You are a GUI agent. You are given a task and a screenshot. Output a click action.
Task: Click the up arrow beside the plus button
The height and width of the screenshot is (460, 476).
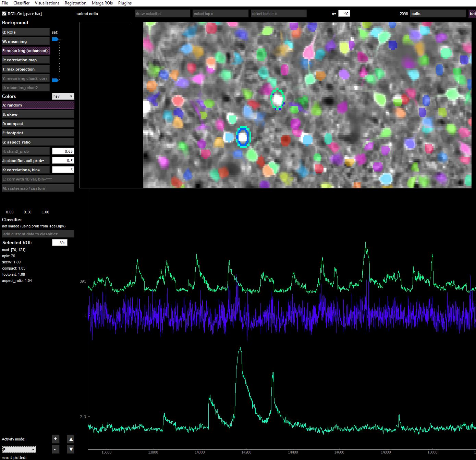point(70,439)
